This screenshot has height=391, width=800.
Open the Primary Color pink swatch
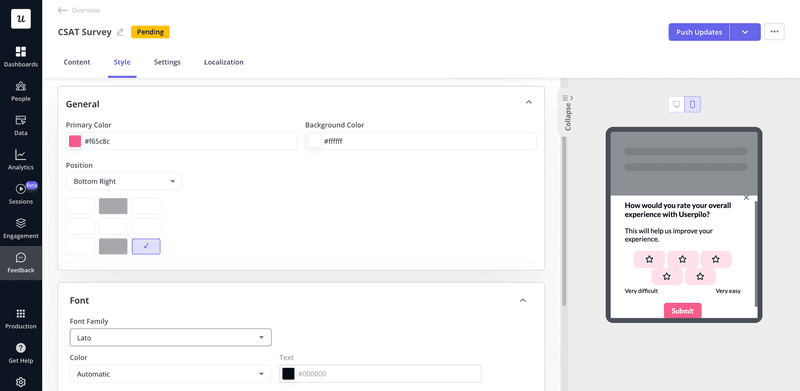pos(75,141)
